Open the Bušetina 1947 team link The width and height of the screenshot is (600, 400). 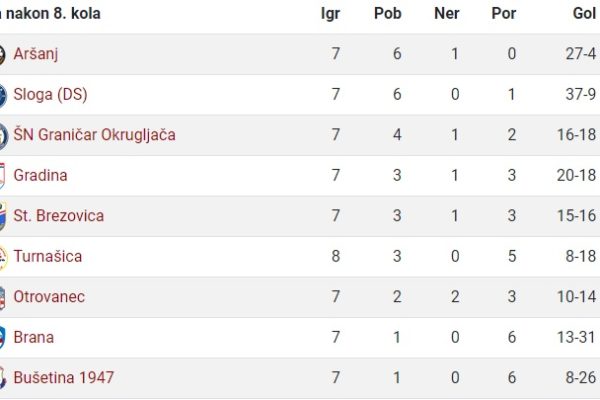[x=64, y=378]
